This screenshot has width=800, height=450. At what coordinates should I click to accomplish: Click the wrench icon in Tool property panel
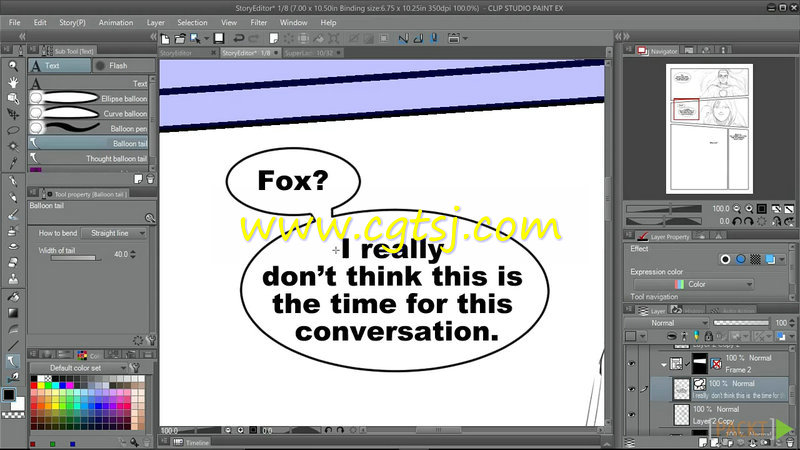click(x=151, y=340)
